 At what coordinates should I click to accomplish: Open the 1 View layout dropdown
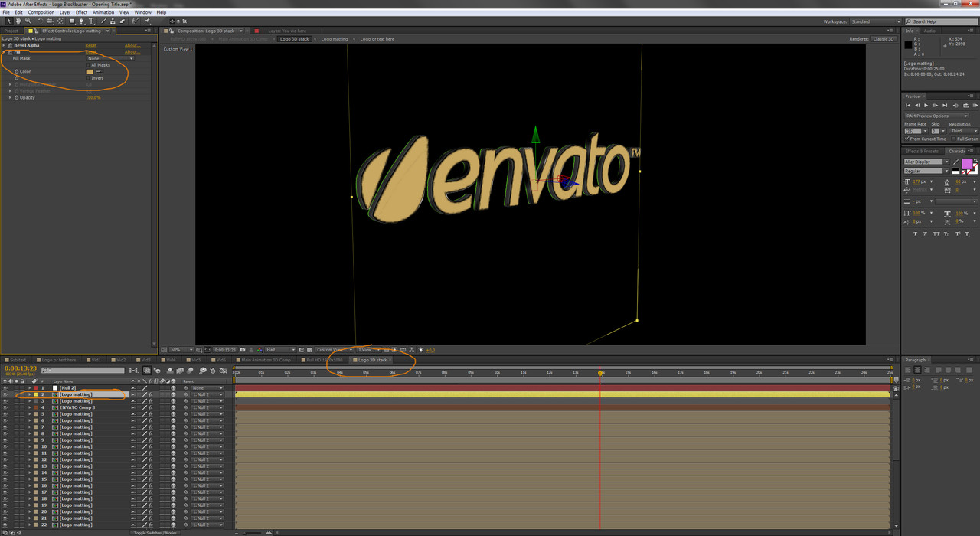368,349
